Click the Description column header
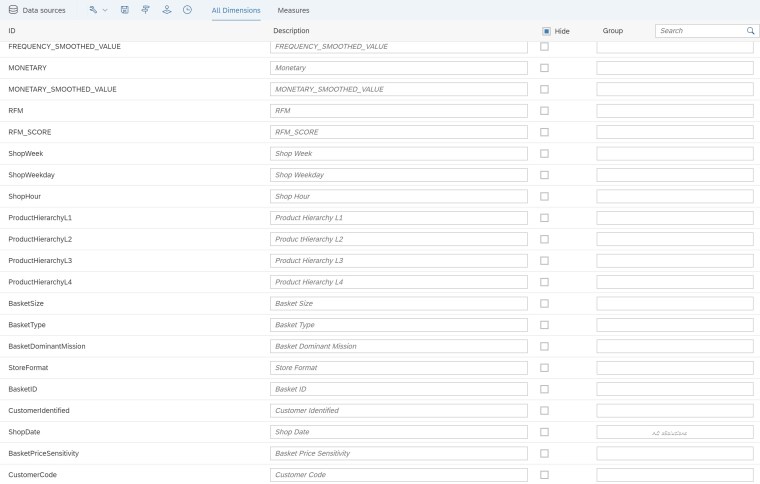 (292, 31)
